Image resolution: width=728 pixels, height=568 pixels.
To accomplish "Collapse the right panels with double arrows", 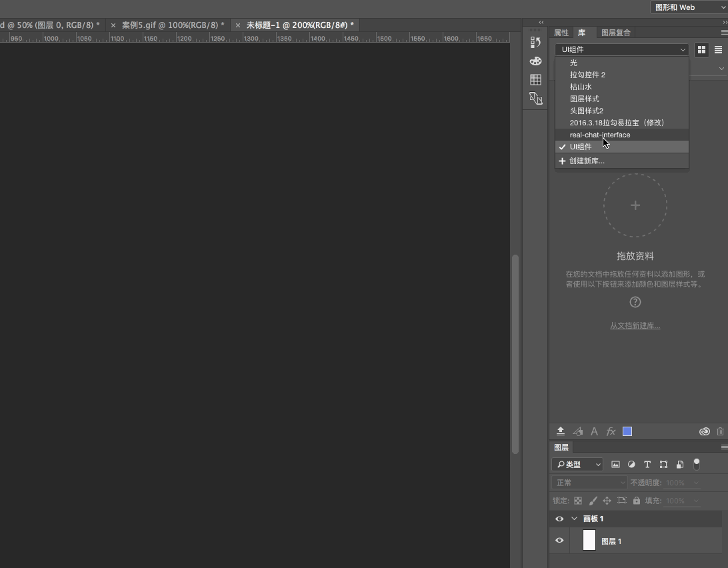I will tap(725, 22).
